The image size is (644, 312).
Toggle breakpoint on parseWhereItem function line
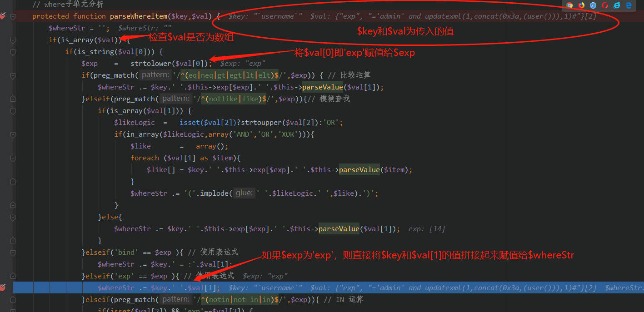3,16
